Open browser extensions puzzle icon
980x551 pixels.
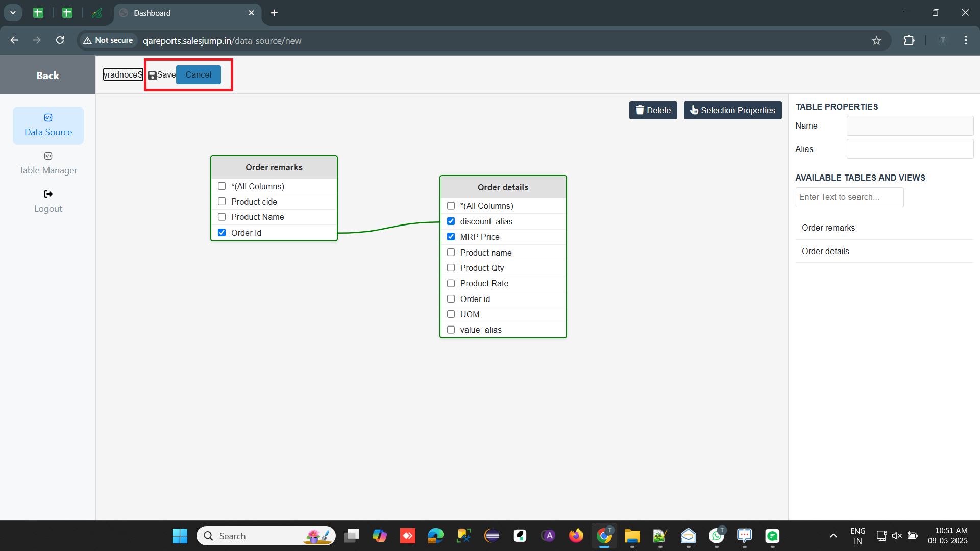[x=909, y=41]
